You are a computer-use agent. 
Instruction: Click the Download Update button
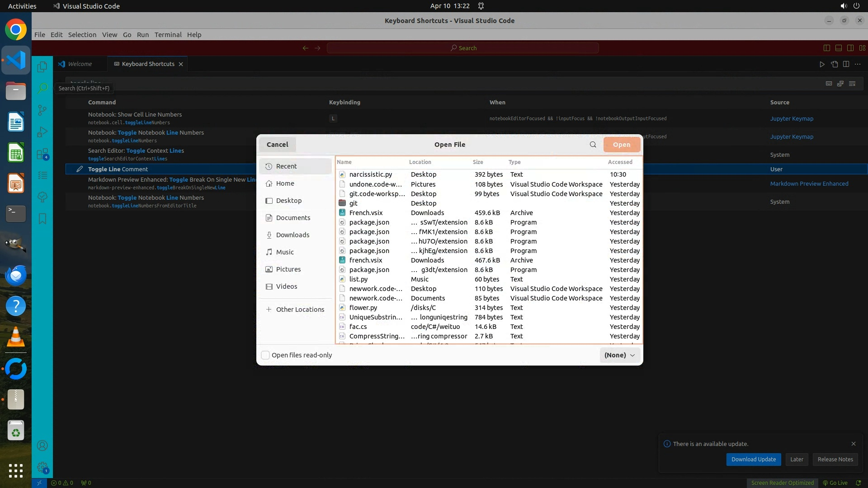click(x=753, y=459)
